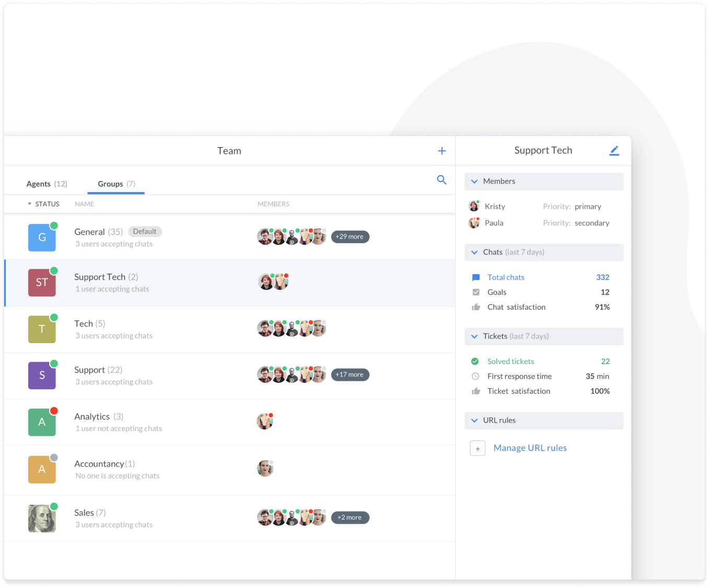
Task: Select the General (35) group name
Action: point(98,232)
